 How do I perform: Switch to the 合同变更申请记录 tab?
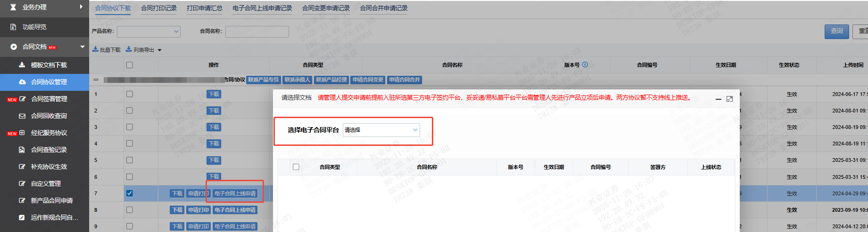coord(326,8)
